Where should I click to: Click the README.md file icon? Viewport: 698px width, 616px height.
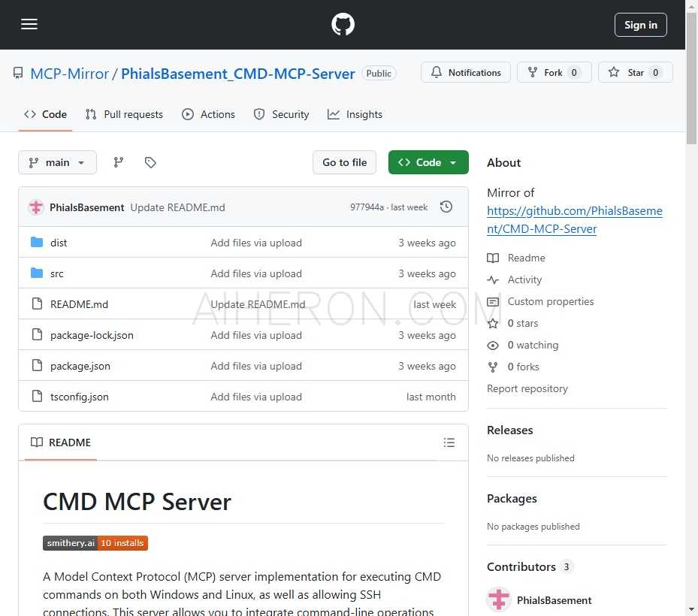pyautogui.click(x=37, y=303)
